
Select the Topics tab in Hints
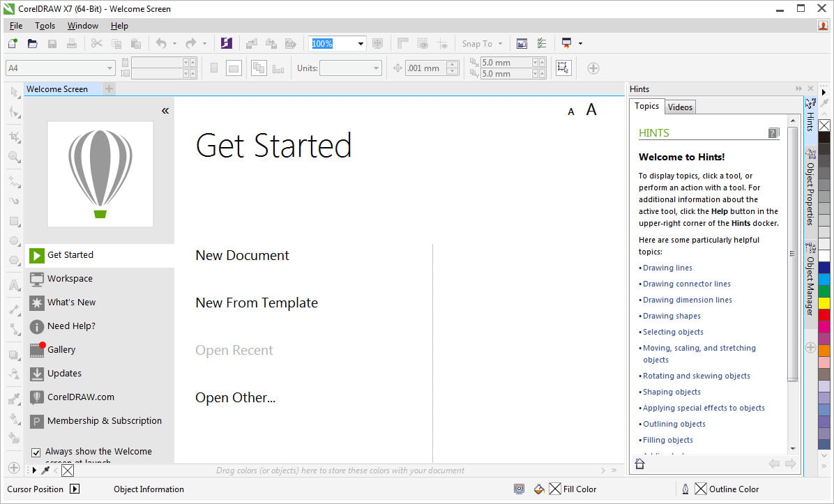point(647,106)
